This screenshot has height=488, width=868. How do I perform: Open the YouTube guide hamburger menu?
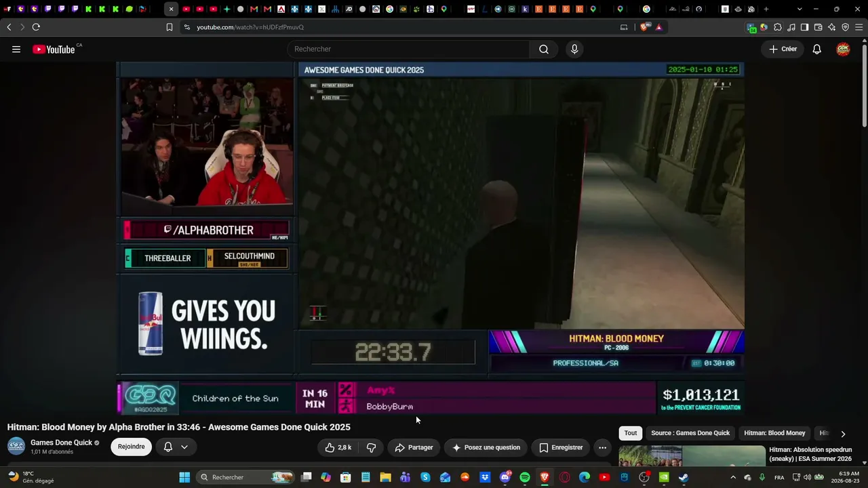click(16, 49)
